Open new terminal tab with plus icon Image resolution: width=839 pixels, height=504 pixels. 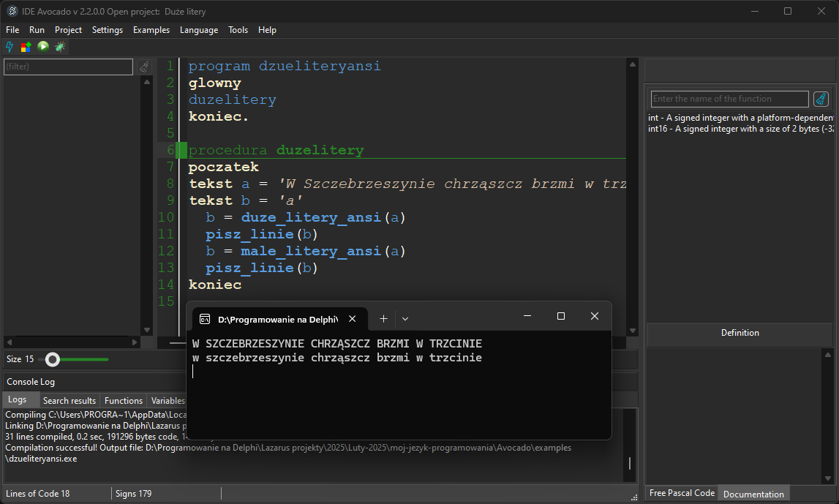383,319
